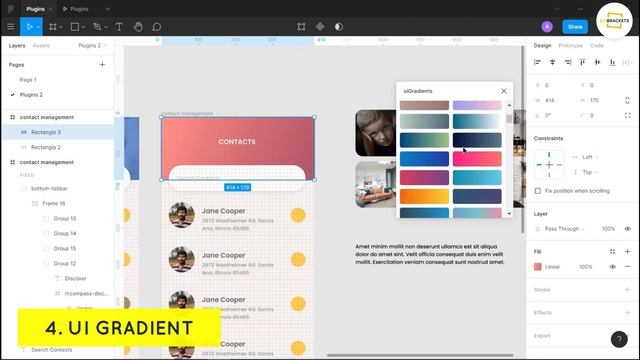Toggle layer visibility eye in Layer section

click(627, 229)
